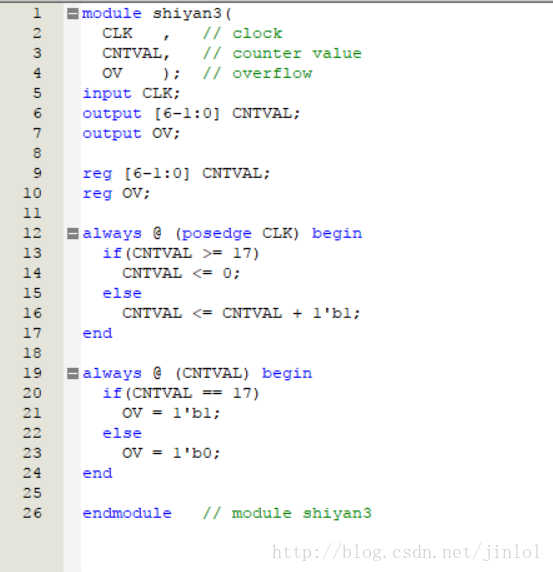Screen dimensions: 553x572
Task: Click 'CNTVAL <= 0;' statement
Action: coord(181,273)
